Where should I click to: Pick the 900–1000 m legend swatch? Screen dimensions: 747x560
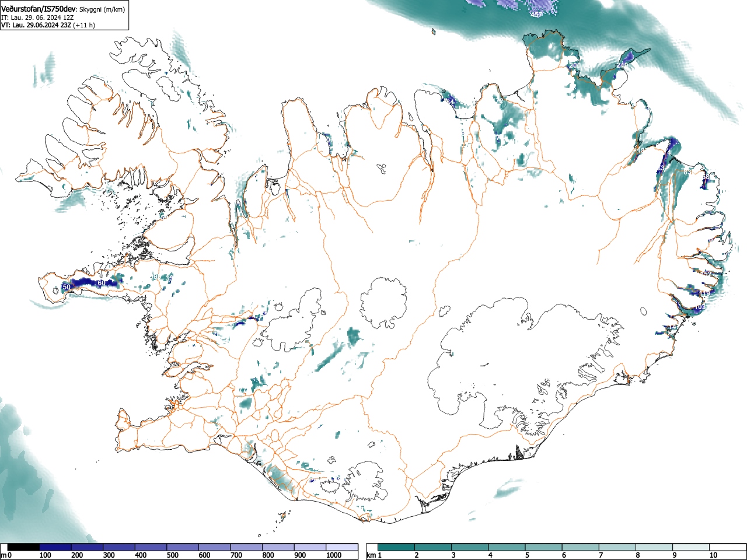tap(310, 547)
